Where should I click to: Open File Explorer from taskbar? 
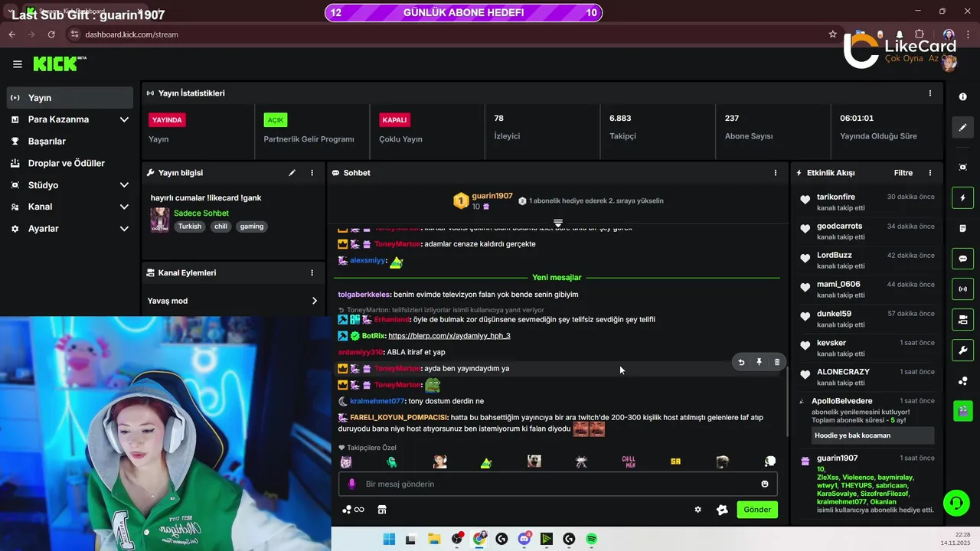click(x=433, y=539)
